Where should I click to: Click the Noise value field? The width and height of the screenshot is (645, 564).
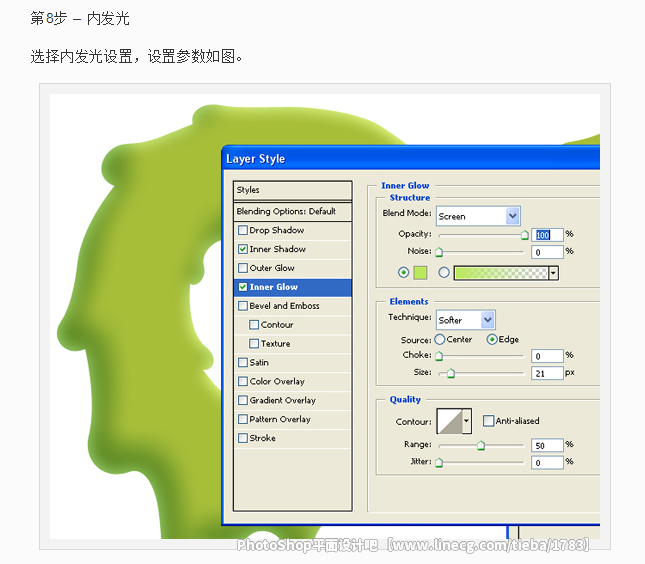point(547,252)
